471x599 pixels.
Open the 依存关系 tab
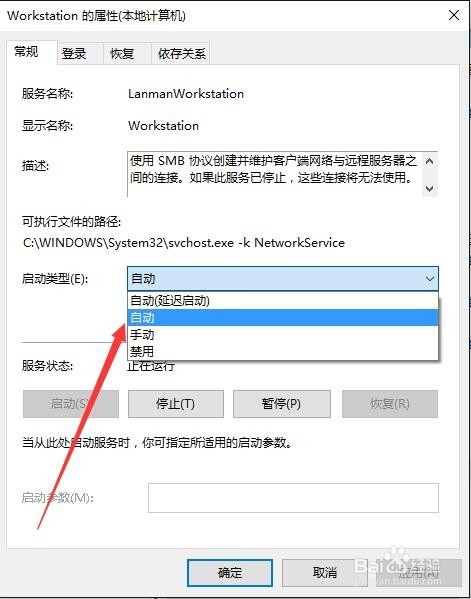pos(181,53)
